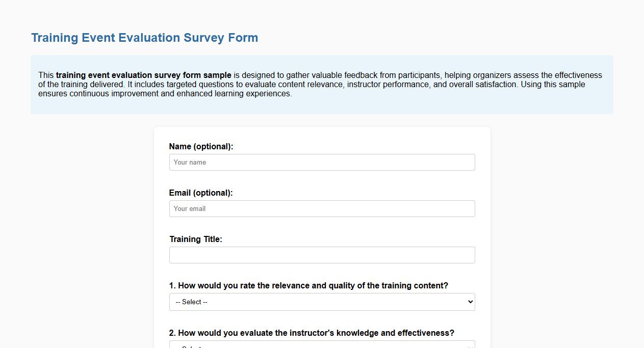The image size is (644, 348).
Task: Place cursor in the Name optional field
Action: [x=322, y=162]
